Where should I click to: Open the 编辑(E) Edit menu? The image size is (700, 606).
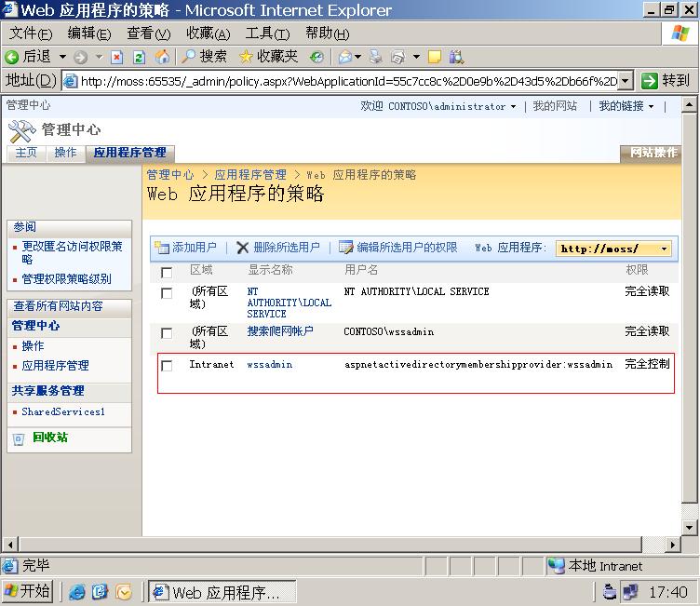pyautogui.click(x=88, y=34)
